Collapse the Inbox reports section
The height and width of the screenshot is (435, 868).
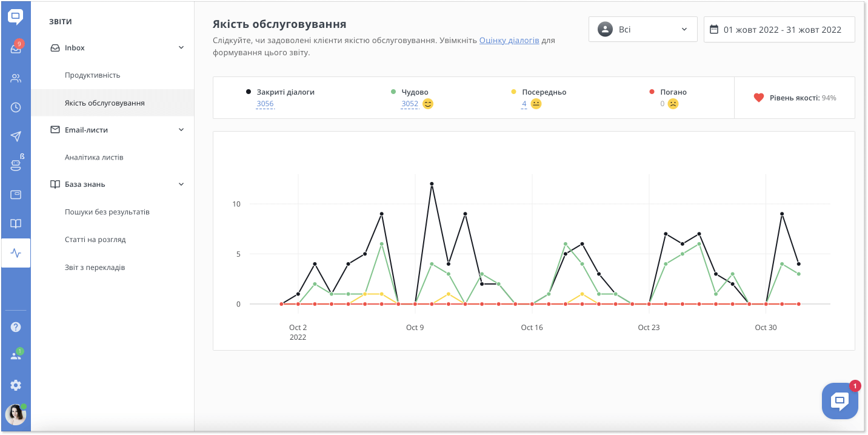[x=181, y=48]
